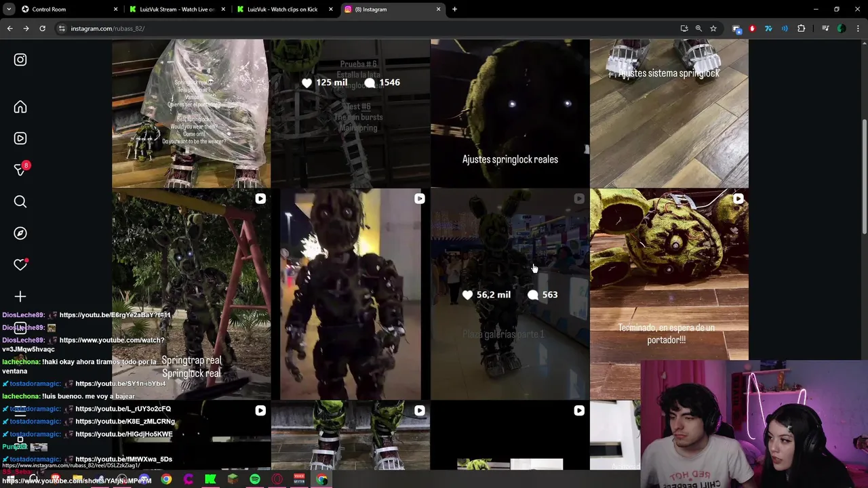
Task: Click red hand ad-blocker extension icon
Action: [752, 28]
